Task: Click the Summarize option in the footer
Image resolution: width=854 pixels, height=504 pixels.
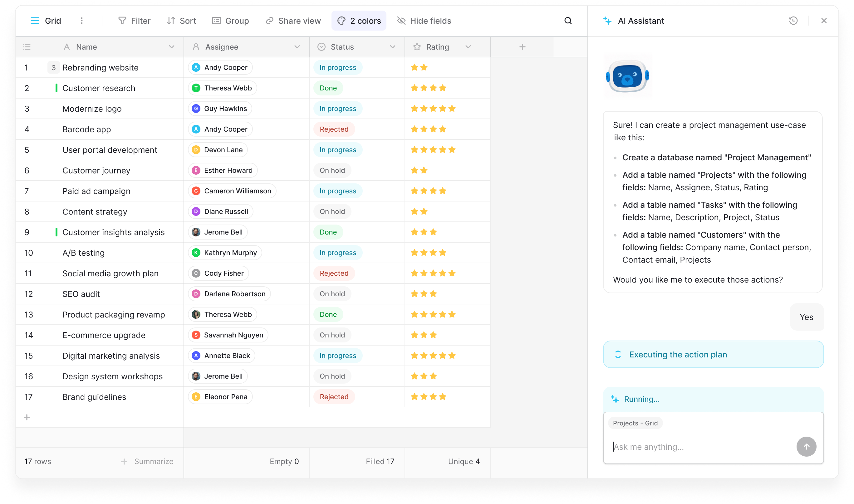Action: tap(148, 461)
